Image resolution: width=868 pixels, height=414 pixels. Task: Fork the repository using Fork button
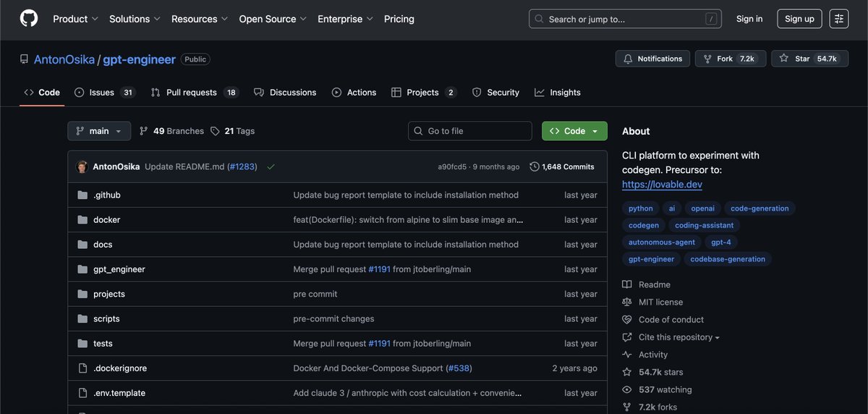pos(729,59)
